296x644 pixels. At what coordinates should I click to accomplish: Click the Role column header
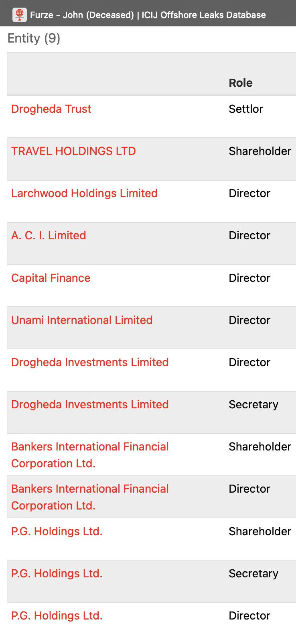(241, 83)
